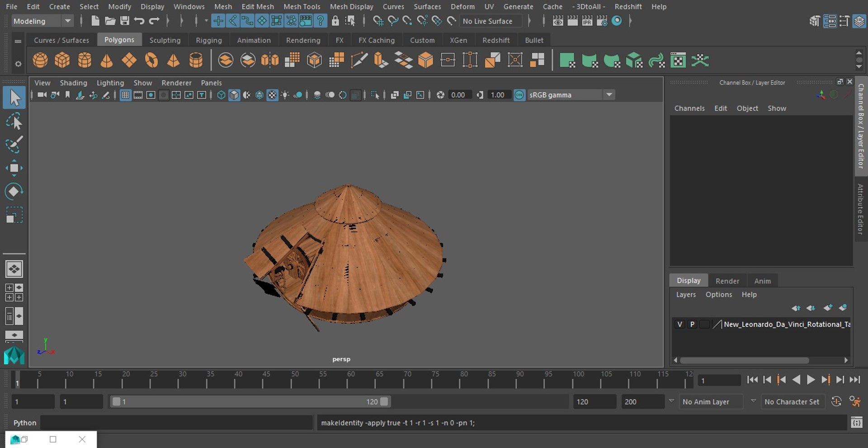Create a polygon pyramid from the shelf
This screenshot has width=868, height=448.
click(x=174, y=60)
